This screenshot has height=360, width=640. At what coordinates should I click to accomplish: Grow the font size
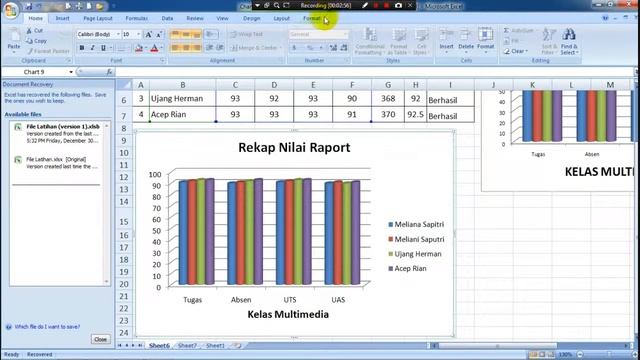coord(149,35)
